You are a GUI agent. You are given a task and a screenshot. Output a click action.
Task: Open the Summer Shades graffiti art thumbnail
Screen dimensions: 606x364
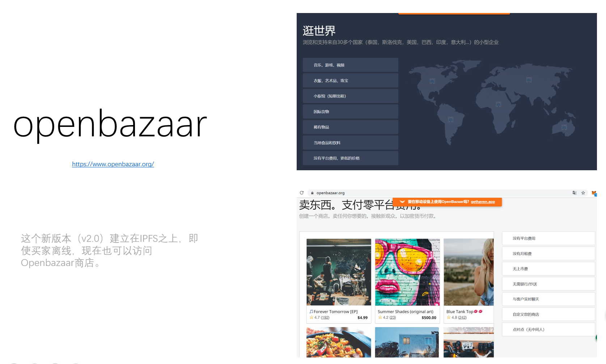click(x=407, y=272)
